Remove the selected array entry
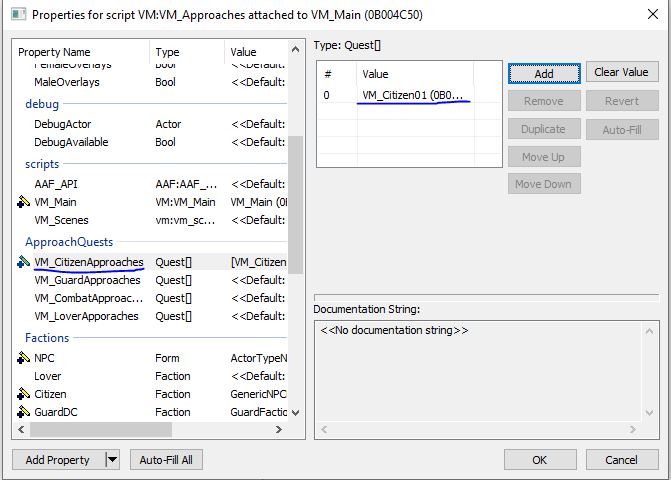Screen dimensions: 671x480 point(544,101)
